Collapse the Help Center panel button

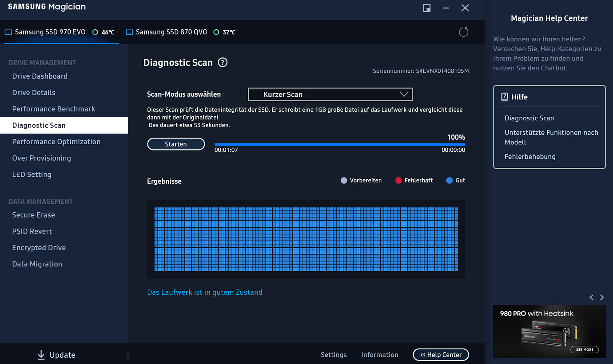[x=441, y=355]
